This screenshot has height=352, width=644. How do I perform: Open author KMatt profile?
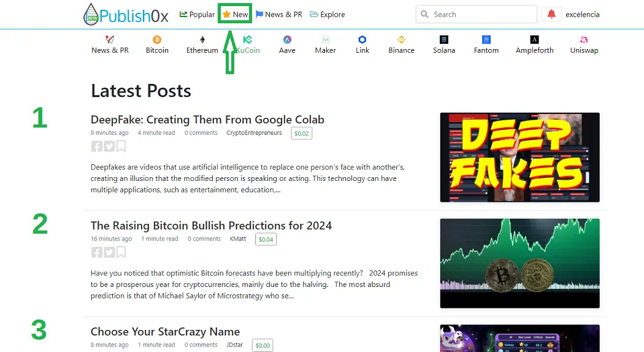[x=238, y=239]
